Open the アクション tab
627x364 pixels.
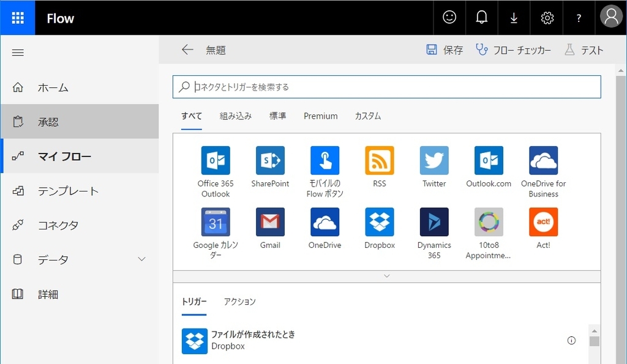[x=239, y=302]
